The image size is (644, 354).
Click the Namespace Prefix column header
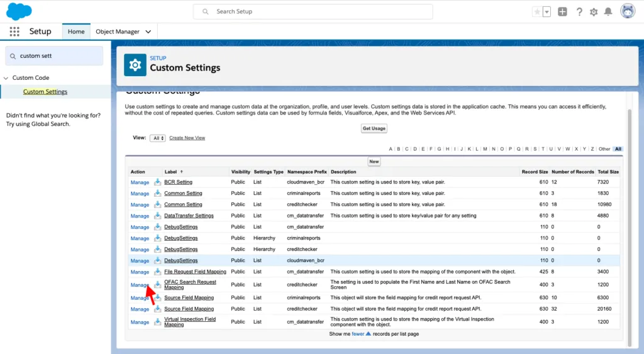307,172
